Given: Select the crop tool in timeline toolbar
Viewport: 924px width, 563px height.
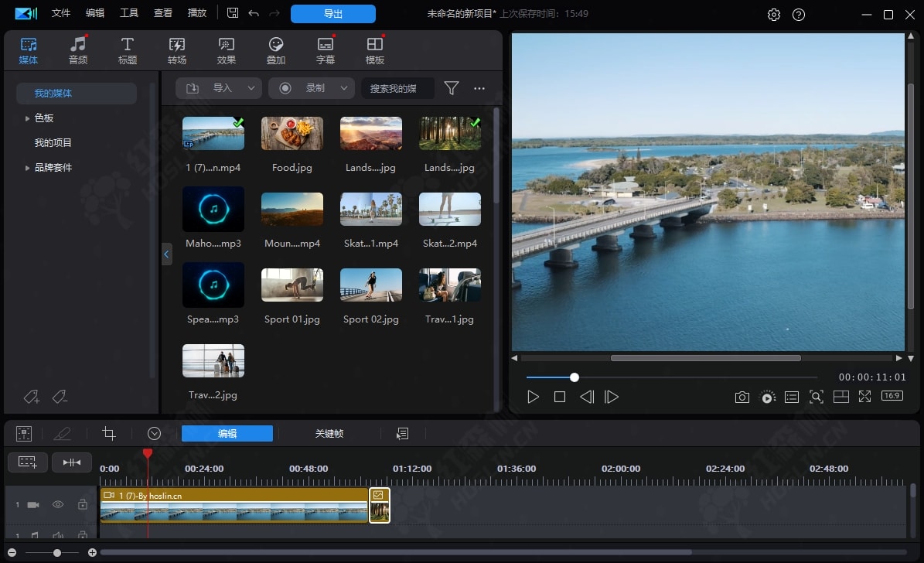Looking at the screenshot, I should click(x=109, y=434).
